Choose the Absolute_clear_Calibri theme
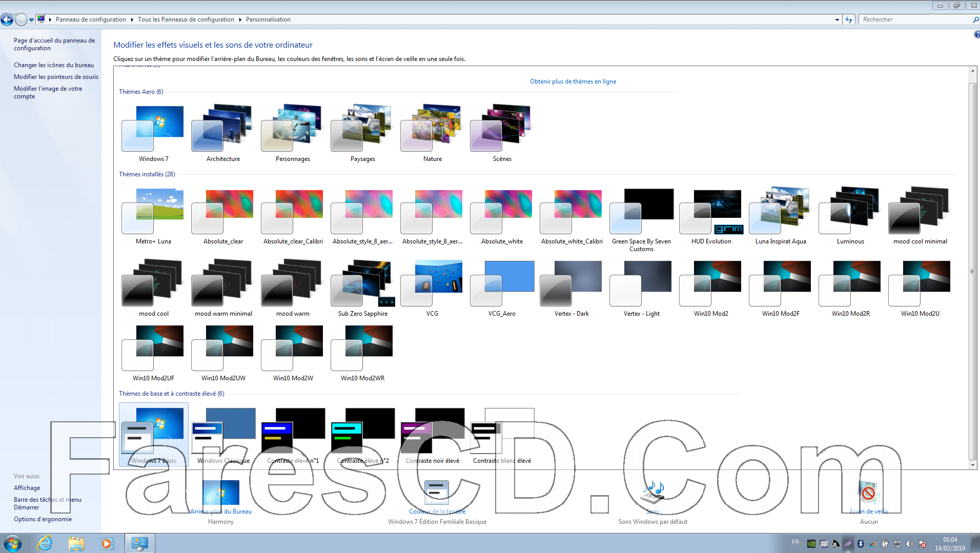The height and width of the screenshot is (553, 980). pyautogui.click(x=293, y=215)
